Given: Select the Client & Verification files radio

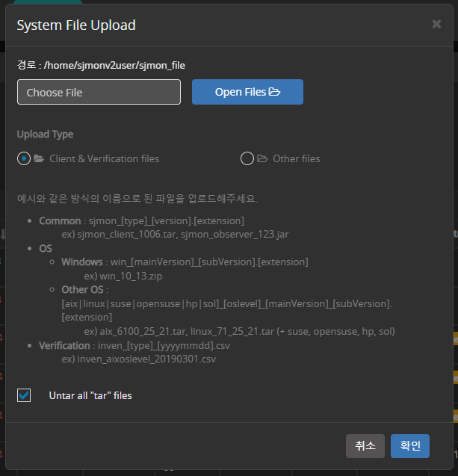Looking at the screenshot, I should coord(24,158).
